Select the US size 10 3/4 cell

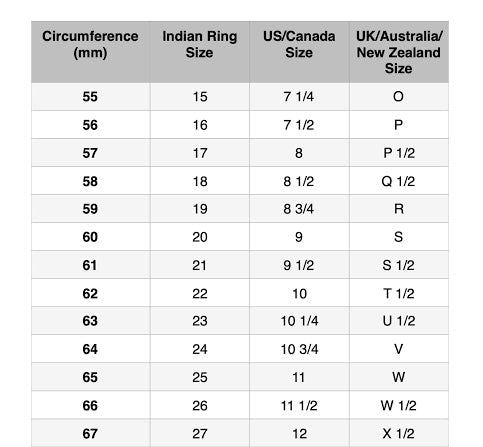coord(299,349)
